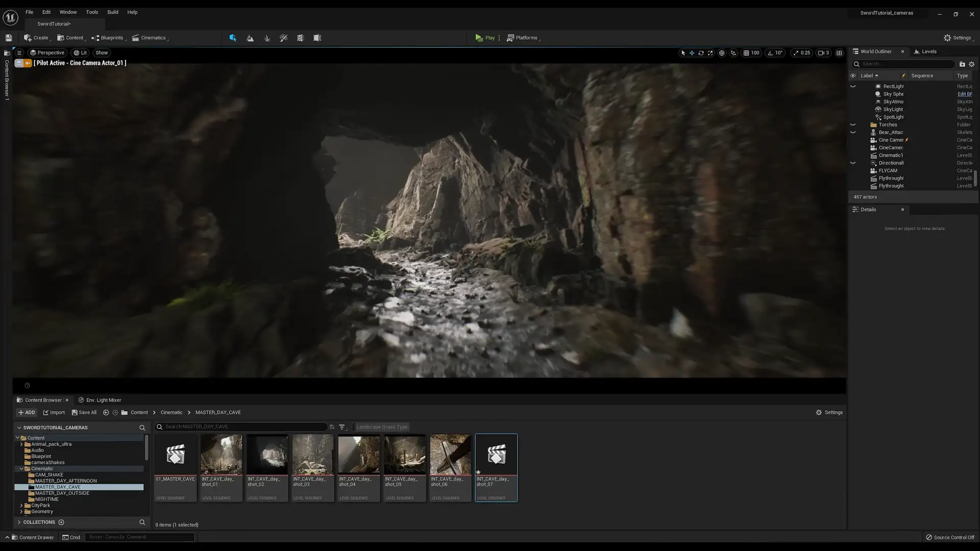Click the rotate transform tool

pos(701,53)
